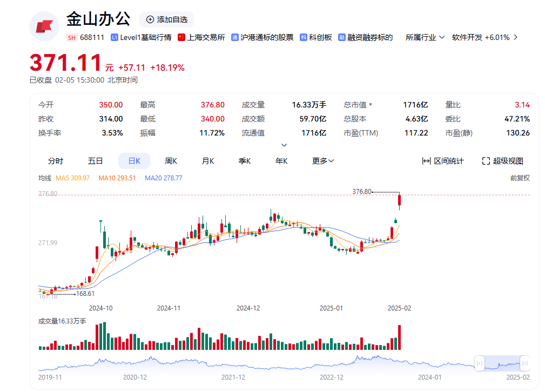
Task: Click the China flag icon by 上海交易所
Action: click(x=181, y=37)
